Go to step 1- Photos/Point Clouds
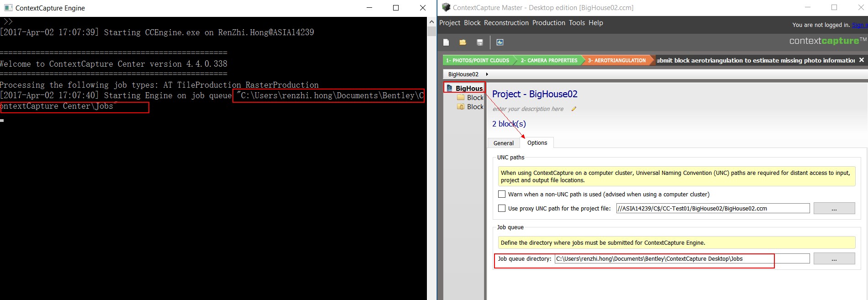The width and height of the screenshot is (868, 300). tap(478, 60)
